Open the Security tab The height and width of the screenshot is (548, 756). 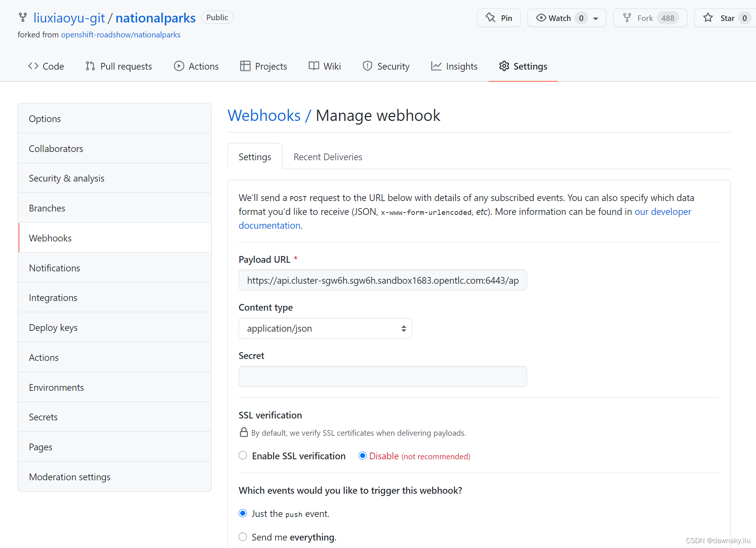point(386,66)
